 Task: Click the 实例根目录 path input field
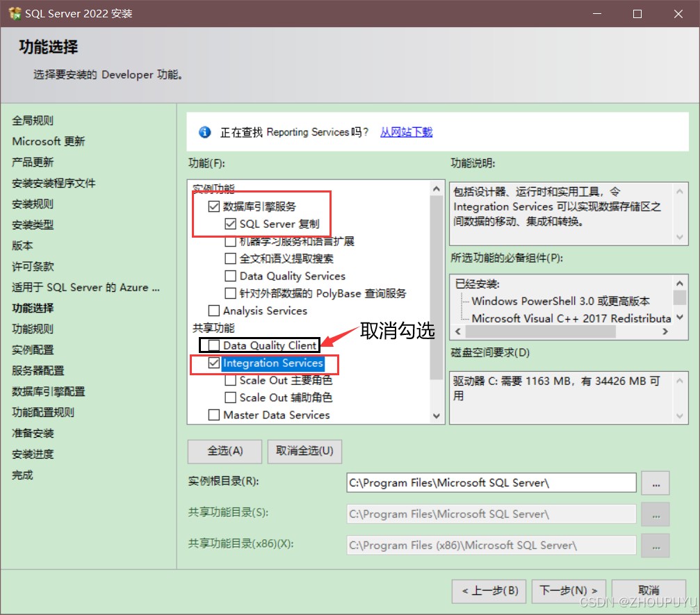[x=491, y=482]
